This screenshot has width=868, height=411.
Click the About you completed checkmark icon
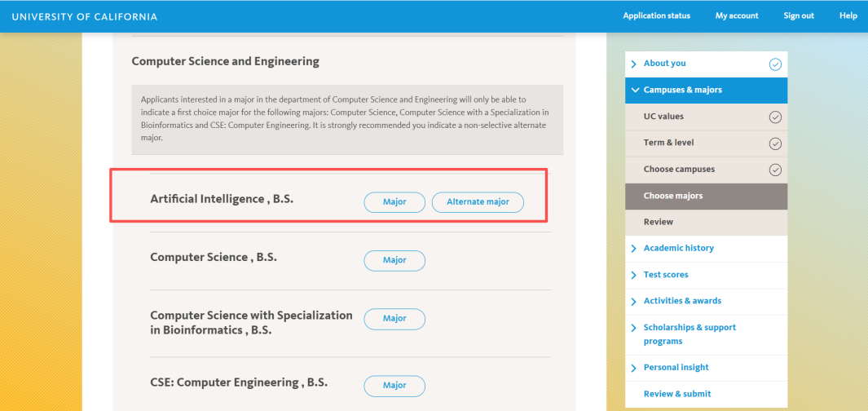[774, 64]
